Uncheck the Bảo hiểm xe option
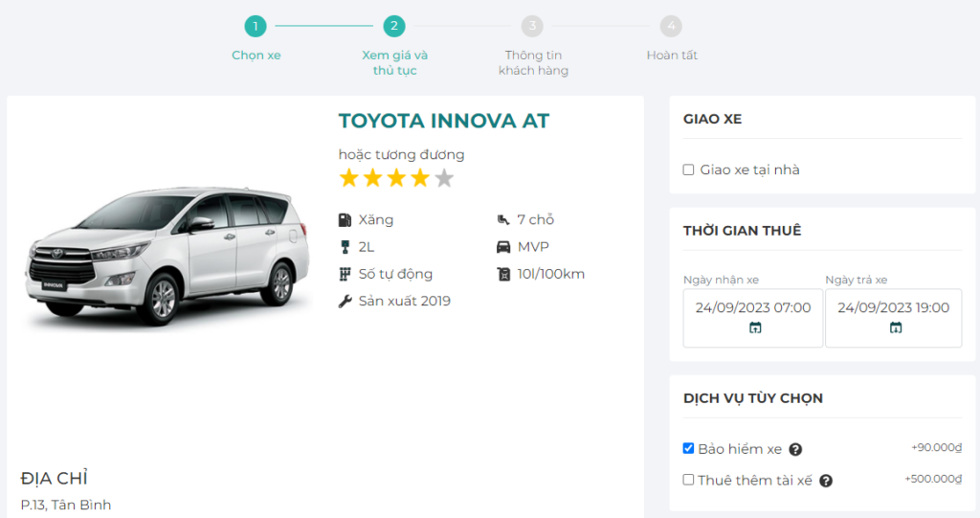 688,448
